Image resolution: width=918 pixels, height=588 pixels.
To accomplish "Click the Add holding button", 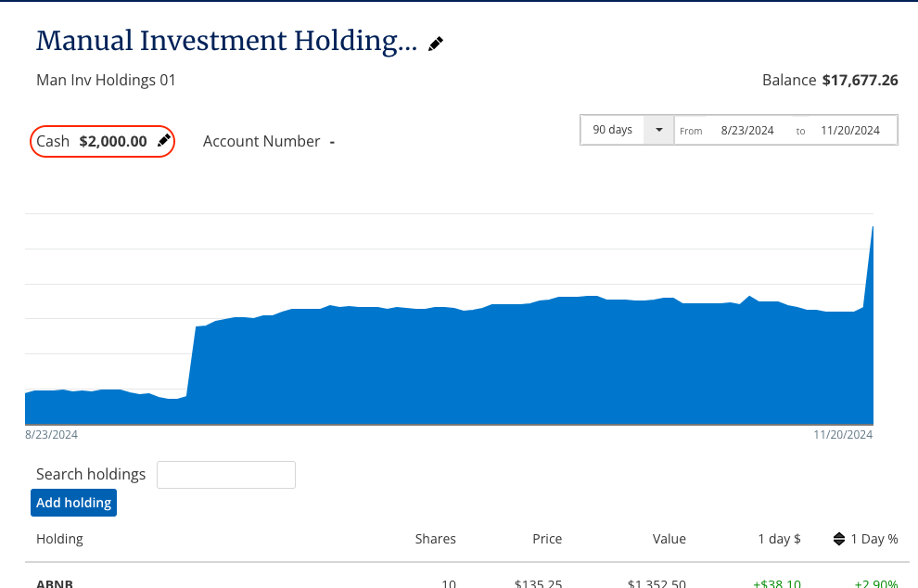I will click(74, 503).
